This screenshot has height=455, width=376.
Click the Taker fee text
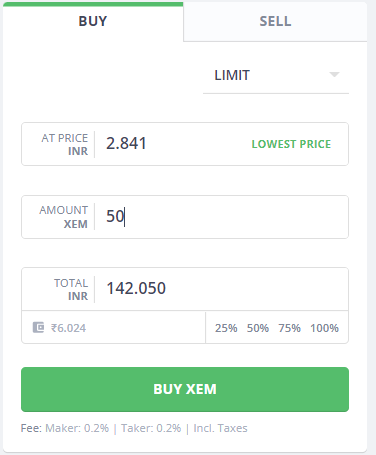click(x=151, y=428)
